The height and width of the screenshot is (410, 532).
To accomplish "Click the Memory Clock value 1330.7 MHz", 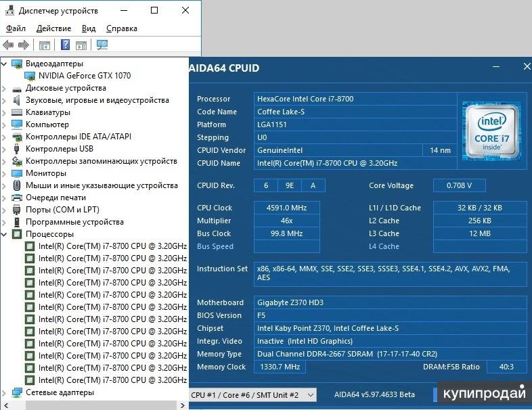I will point(280,367).
